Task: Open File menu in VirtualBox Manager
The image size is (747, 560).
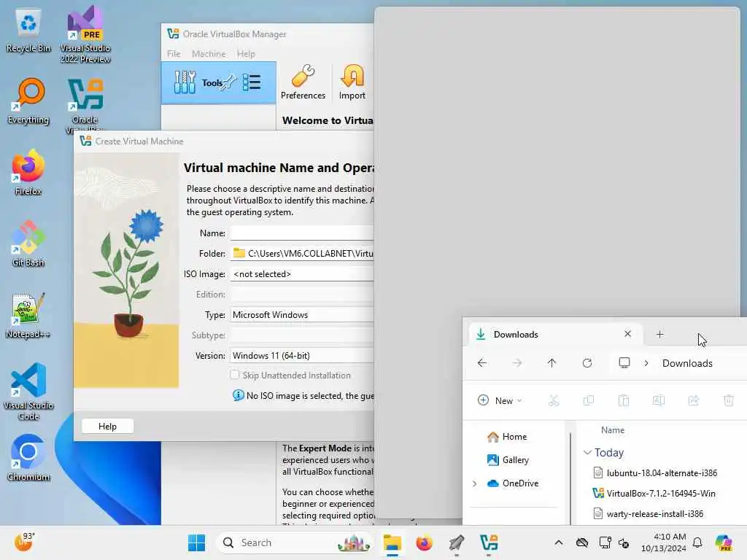Action: tap(174, 54)
